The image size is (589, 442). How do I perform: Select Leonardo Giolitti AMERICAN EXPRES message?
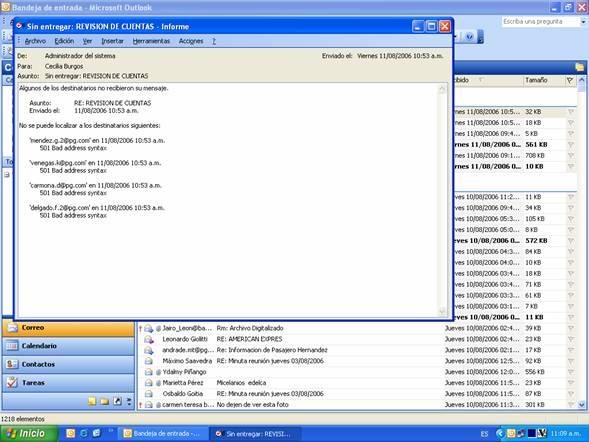pos(357,339)
